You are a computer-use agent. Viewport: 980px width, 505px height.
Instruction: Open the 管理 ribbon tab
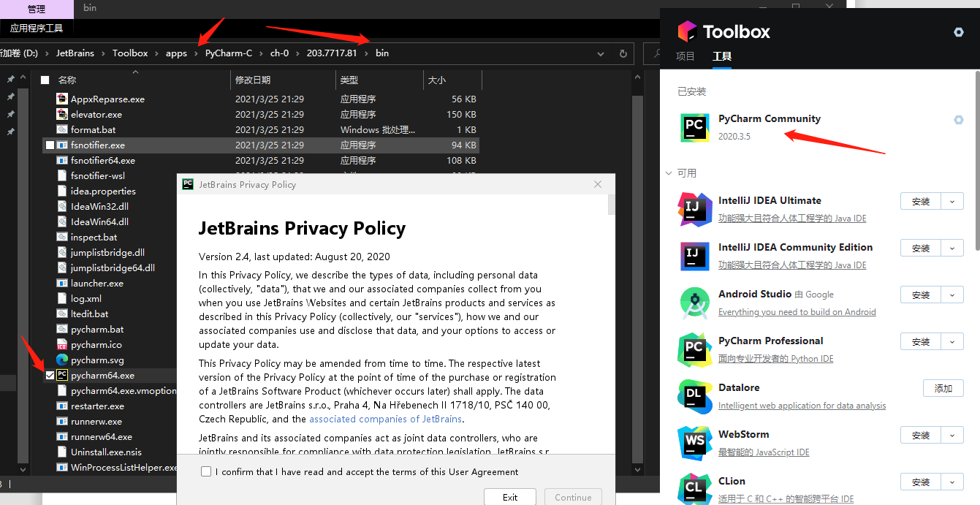coord(36,9)
